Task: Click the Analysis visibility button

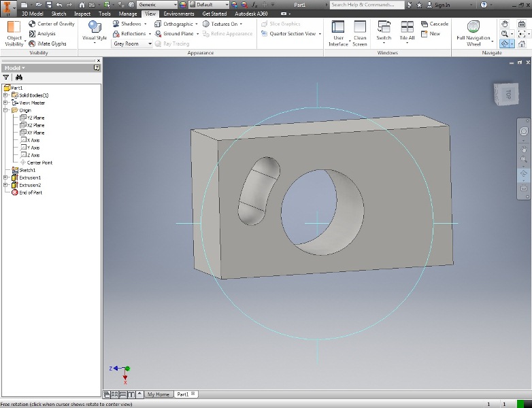Action: (x=42, y=33)
